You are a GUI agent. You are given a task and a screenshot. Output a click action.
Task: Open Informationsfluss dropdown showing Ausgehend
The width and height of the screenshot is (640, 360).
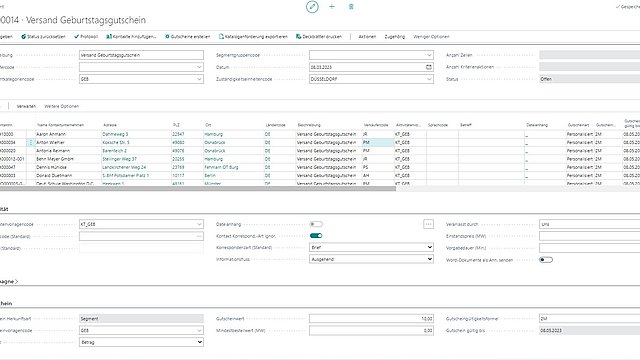click(x=371, y=259)
